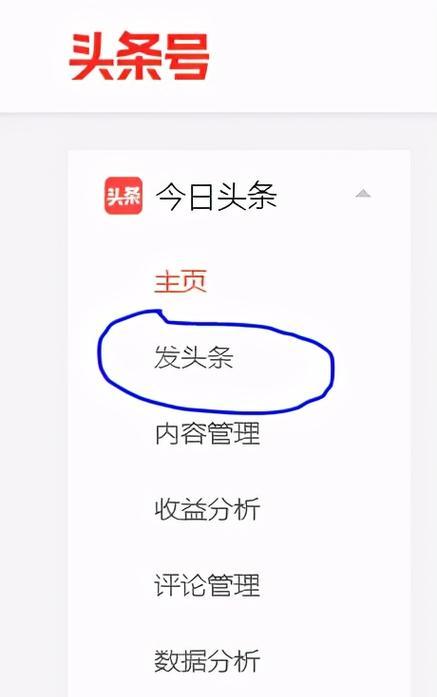This screenshot has width=437, height=697.
Task: Collapse the 今日头条 section with gray arrow
Action: pos(363,194)
